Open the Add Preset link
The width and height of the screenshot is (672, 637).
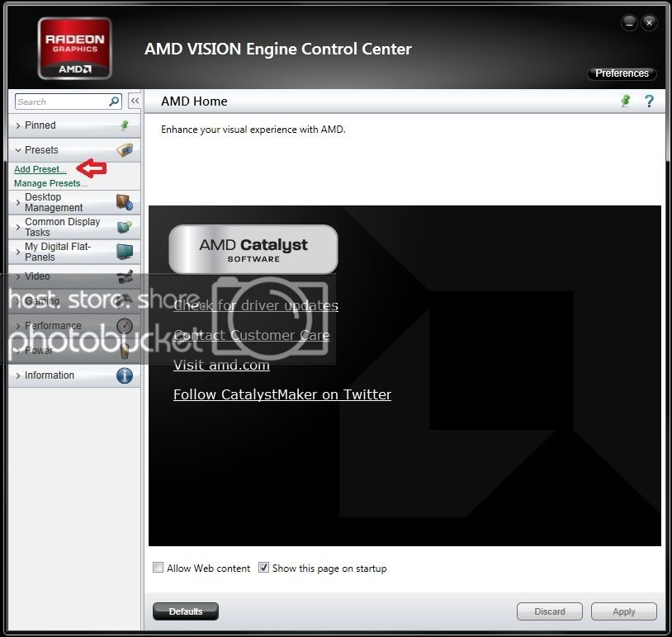tap(40, 169)
